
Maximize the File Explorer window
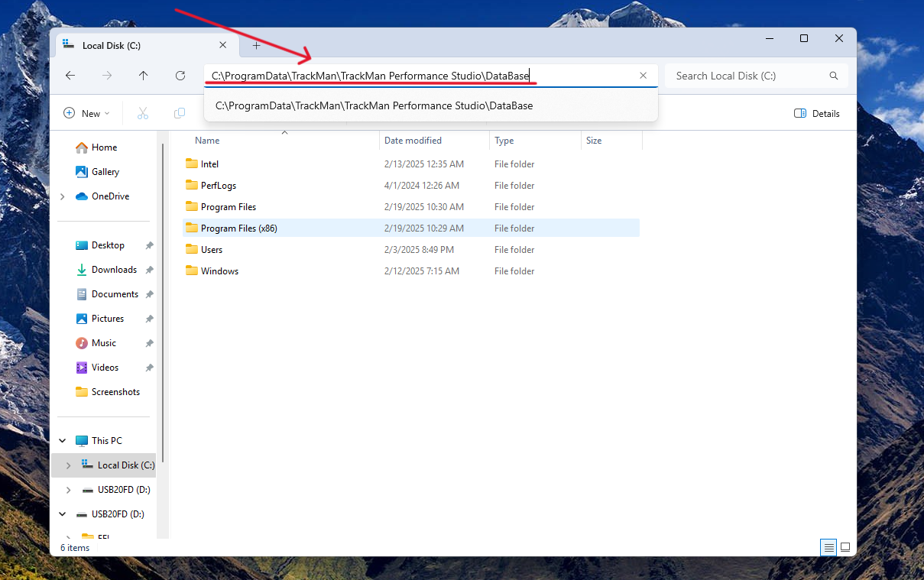804,38
